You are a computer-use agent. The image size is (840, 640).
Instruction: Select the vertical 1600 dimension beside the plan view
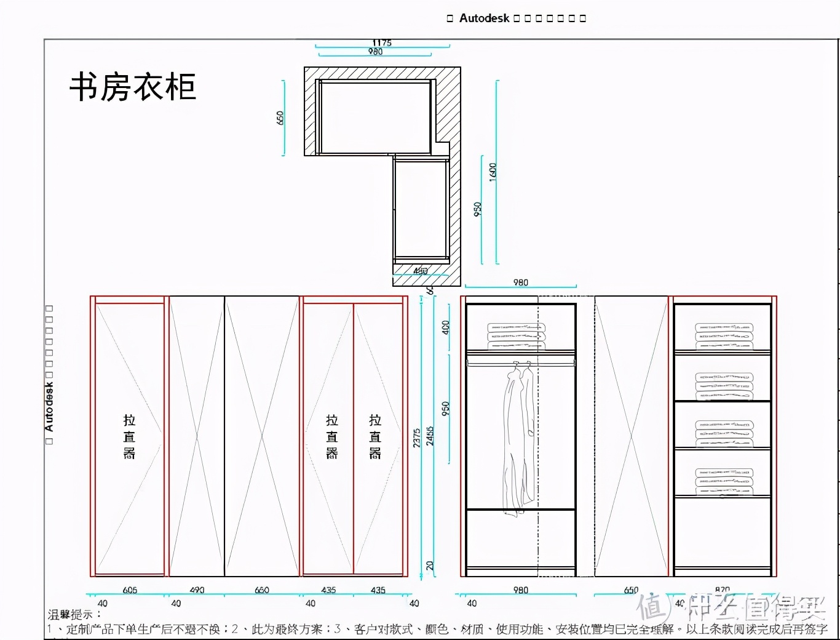tap(493, 171)
